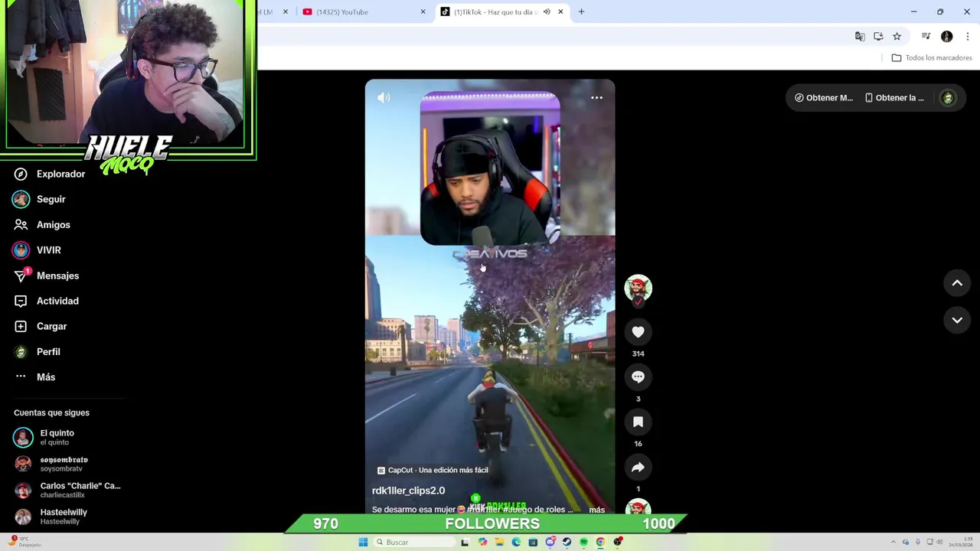Open Chrome profile avatar

[947, 36]
